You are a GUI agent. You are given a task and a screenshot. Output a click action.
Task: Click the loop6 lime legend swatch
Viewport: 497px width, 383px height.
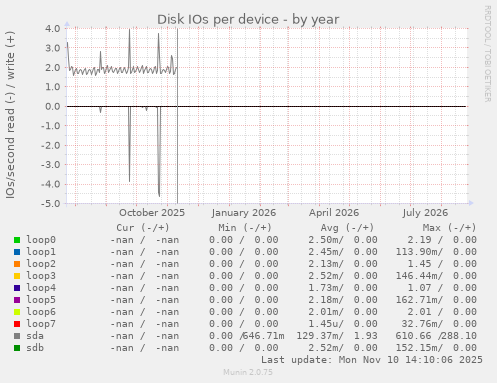pyautogui.click(x=17, y=312)
